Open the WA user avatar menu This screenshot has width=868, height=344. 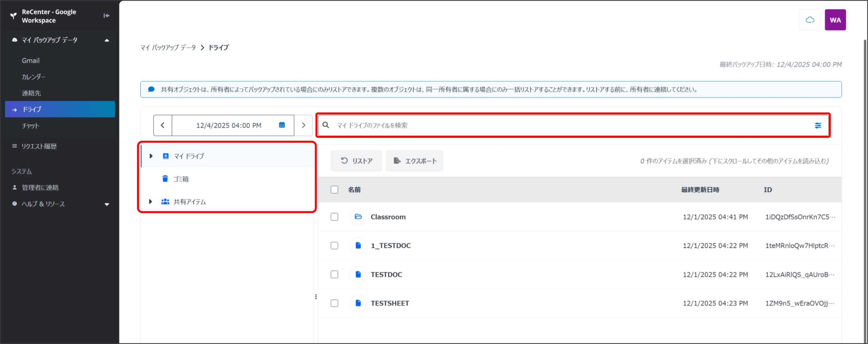pyautogui.click(x=835, y=20)
